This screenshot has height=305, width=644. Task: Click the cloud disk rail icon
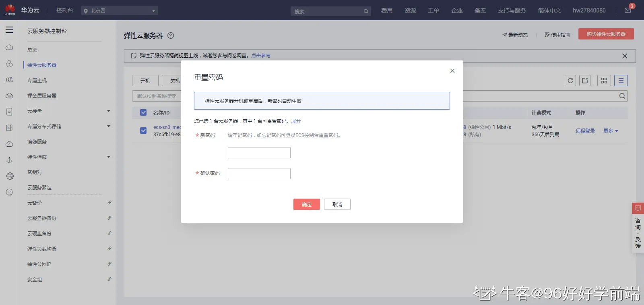(9, 112)
